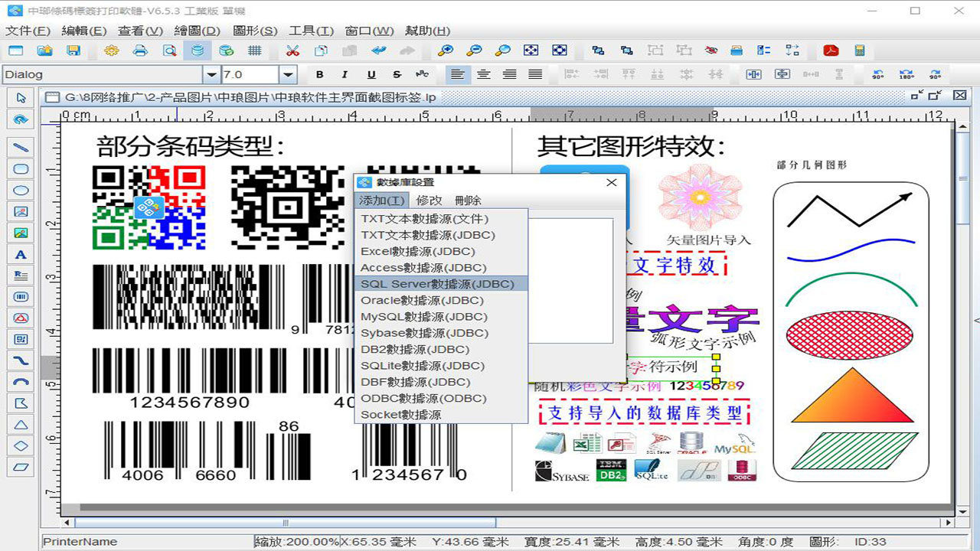980x551 pixels.
Task: Toggle bold text formatting
Action: click(319, 75)
